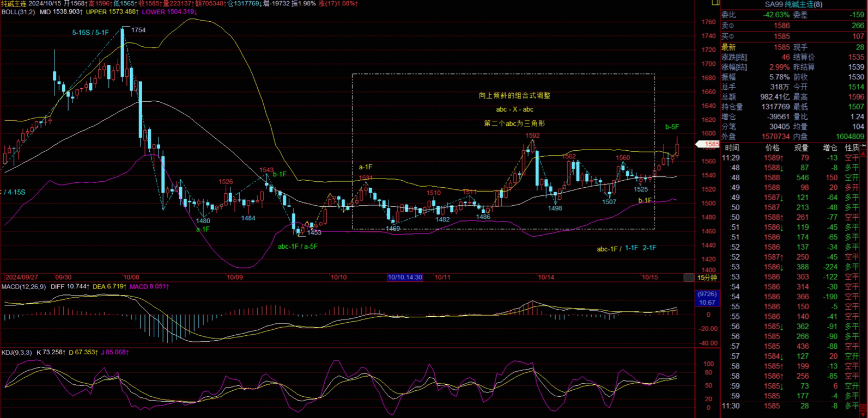868x418 pixels.
Task: Click the 1498 low label on chart
Action: 555,208
